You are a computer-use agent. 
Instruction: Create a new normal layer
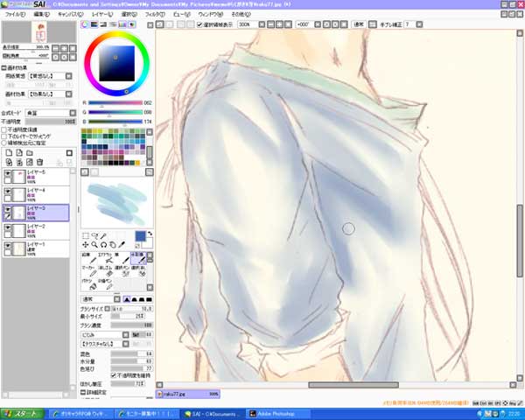click(x=9, y=153)
